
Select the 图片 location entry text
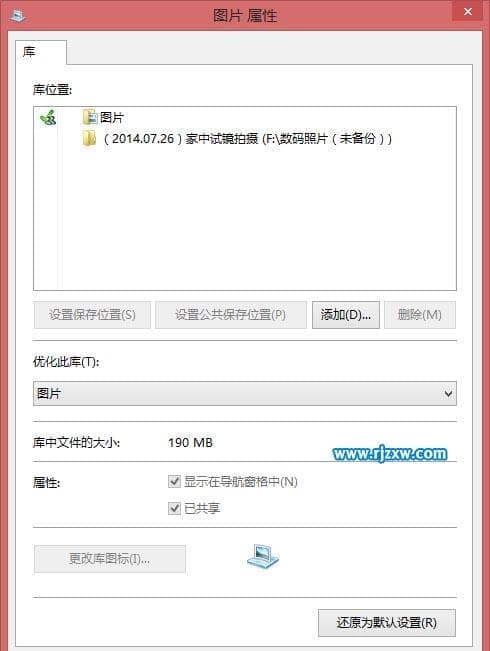112,117
